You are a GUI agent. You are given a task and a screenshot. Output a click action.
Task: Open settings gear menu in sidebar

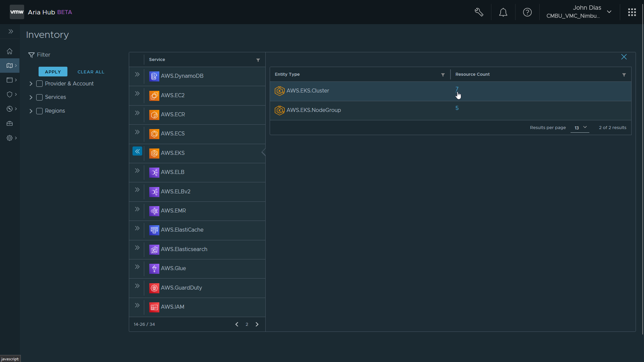click(x=10, y=138)
